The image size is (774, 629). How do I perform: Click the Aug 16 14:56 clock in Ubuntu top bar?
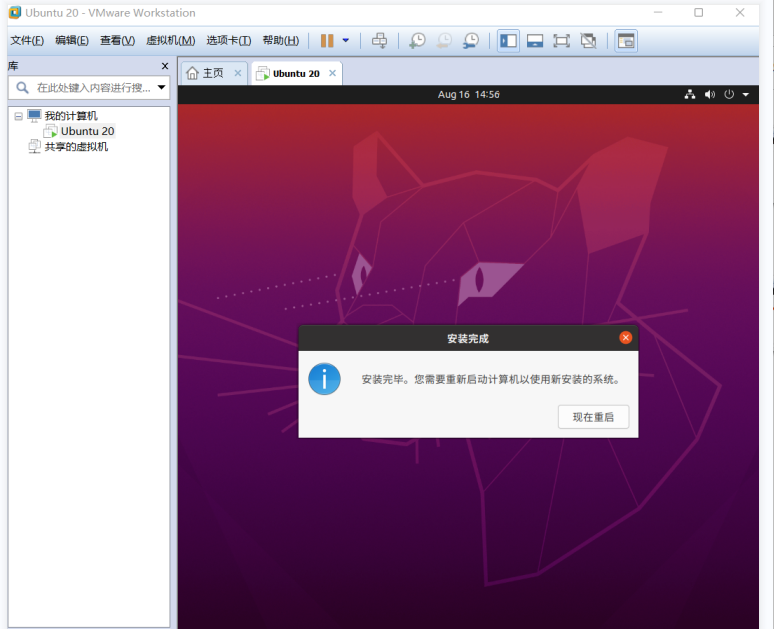click(468, 94)
